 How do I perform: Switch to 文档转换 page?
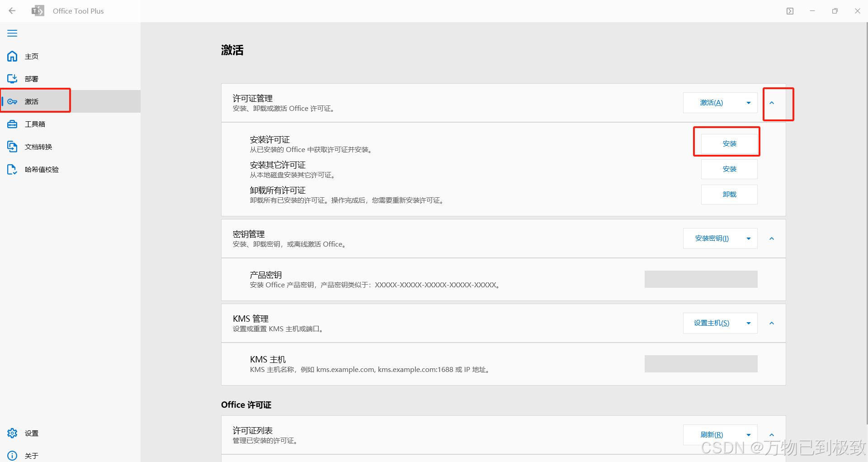pos(70,147)
